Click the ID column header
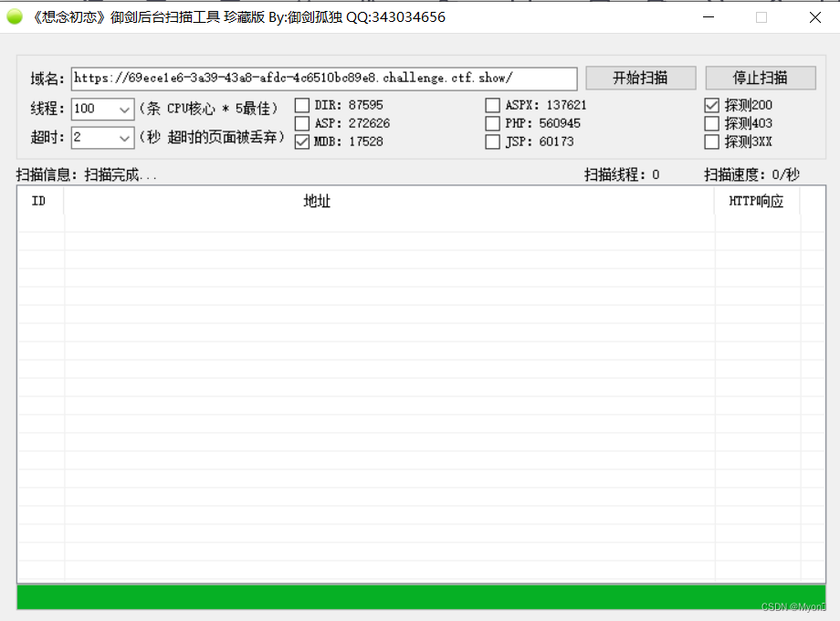 click(x=40, y=201)
